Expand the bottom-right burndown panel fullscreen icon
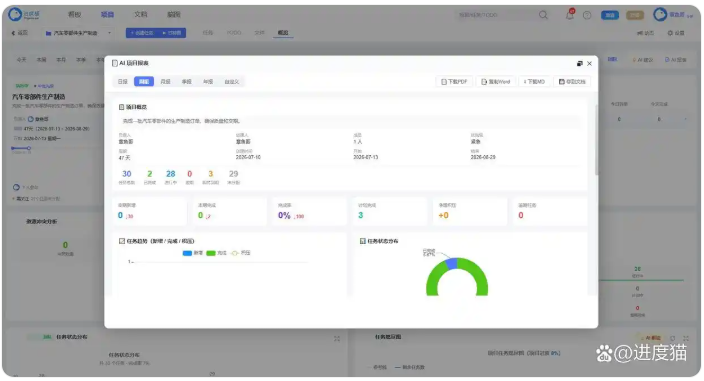This screenshot has height=381, width=704. coord(686,338)
